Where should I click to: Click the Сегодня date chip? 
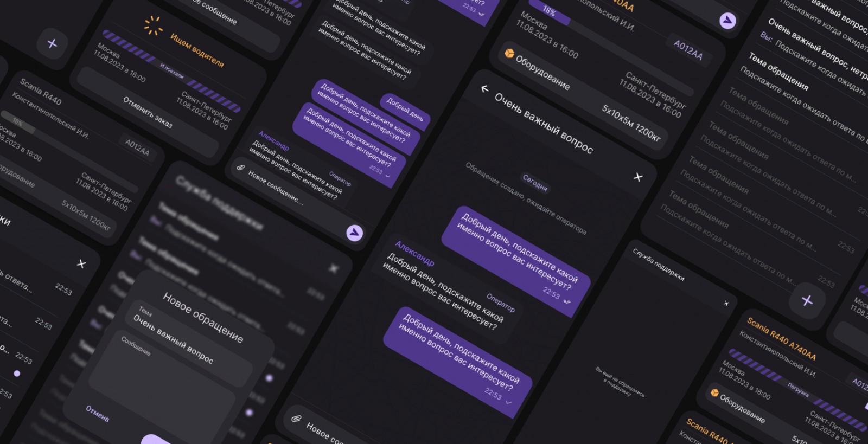tap(534, 183)
